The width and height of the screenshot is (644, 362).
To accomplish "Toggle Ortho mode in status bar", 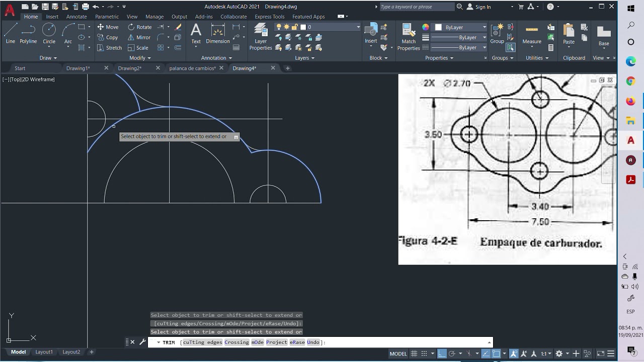I will 441,353.
